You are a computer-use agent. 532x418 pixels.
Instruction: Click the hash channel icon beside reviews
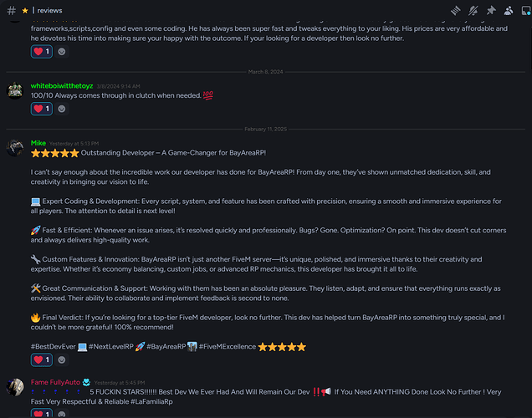pos(10,10)
